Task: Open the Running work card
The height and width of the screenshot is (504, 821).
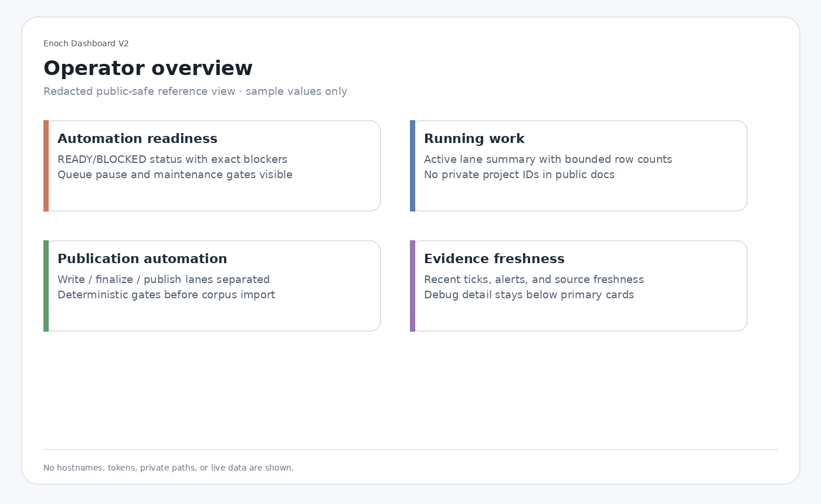Action: pos(579,166)
